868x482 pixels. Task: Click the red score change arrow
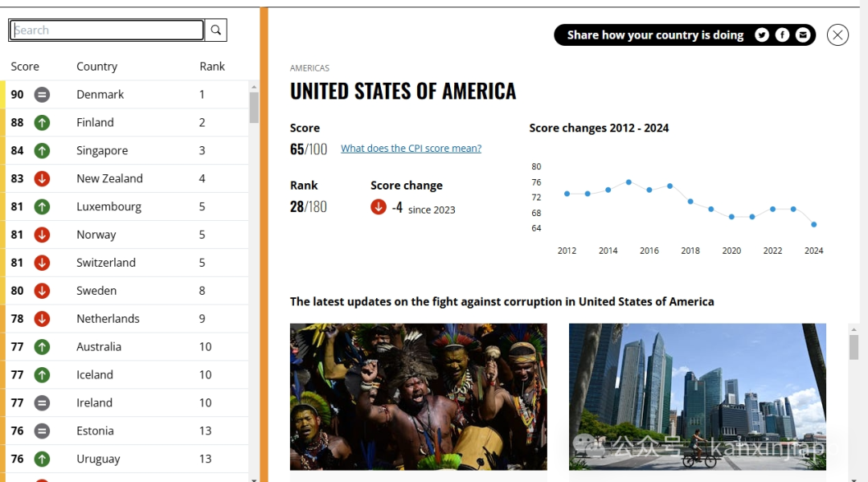[x=379, y=207]
